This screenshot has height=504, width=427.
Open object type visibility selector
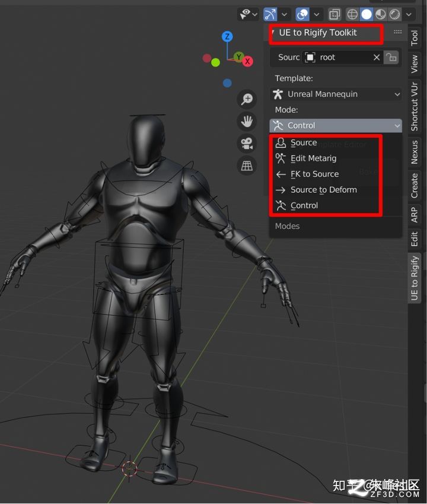point(248,14)
